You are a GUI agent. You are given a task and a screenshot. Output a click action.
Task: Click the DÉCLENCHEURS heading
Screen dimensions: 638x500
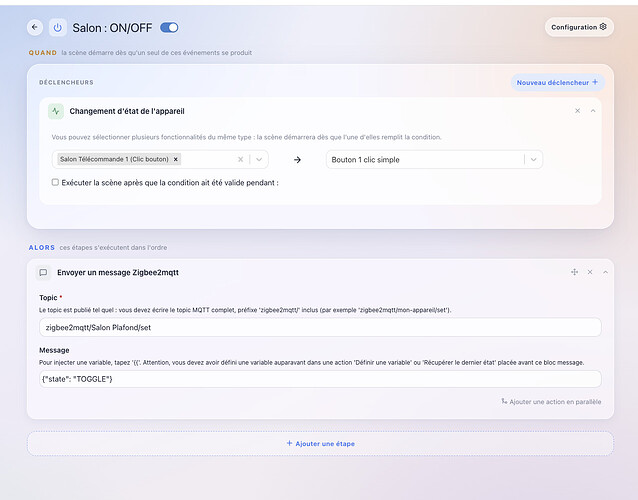tap(66, 83)
